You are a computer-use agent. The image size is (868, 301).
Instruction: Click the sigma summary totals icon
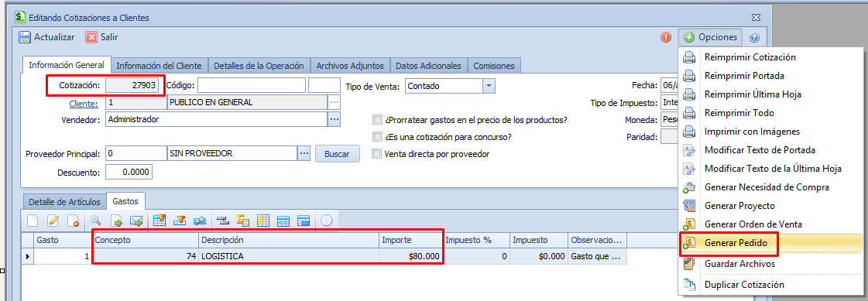pos(242,221)
